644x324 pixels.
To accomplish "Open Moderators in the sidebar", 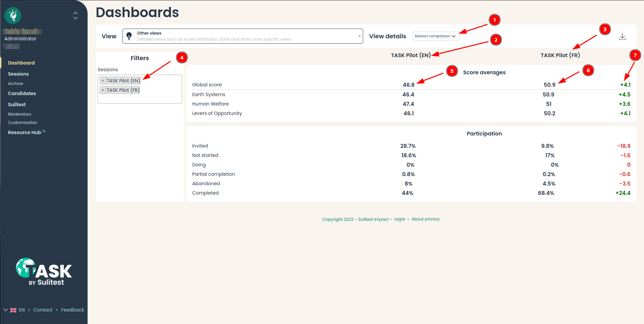I will tap(19, 114).
